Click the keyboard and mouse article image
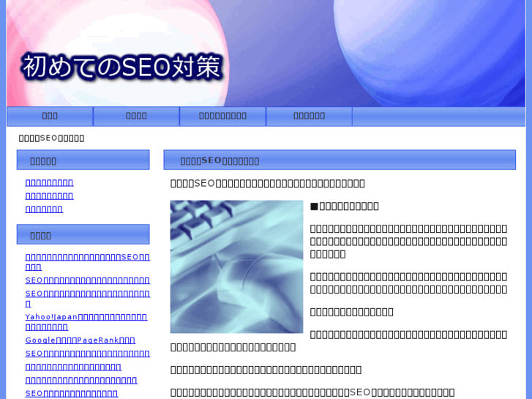 [x=236, y=266]
